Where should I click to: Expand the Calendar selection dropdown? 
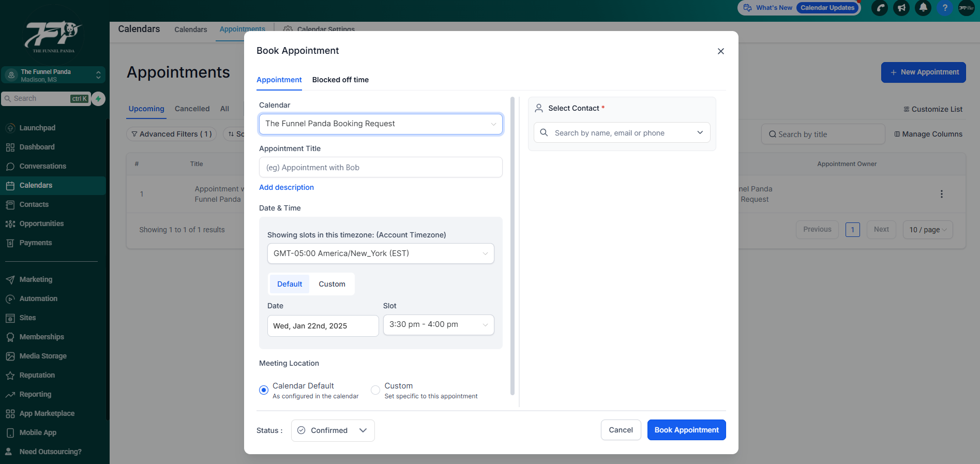coord(381,124)
